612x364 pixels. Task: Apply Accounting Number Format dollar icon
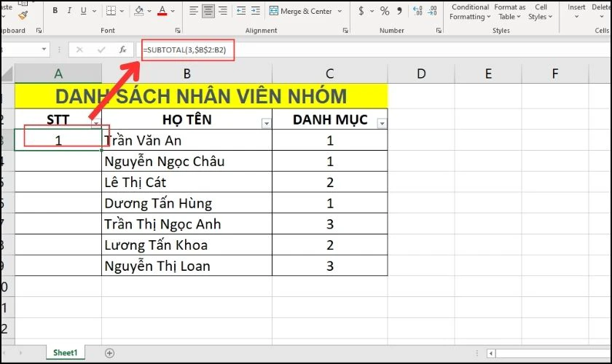point(361,10)
